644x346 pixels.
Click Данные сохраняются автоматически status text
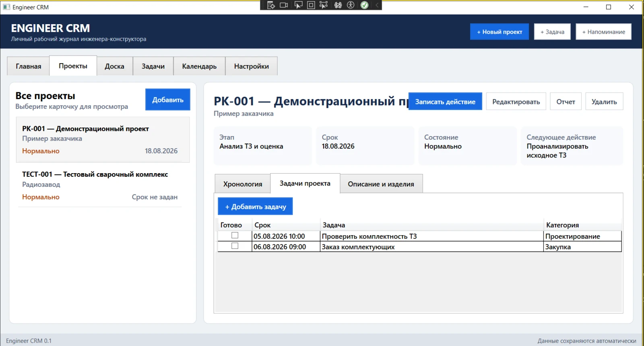click(587, 341)
